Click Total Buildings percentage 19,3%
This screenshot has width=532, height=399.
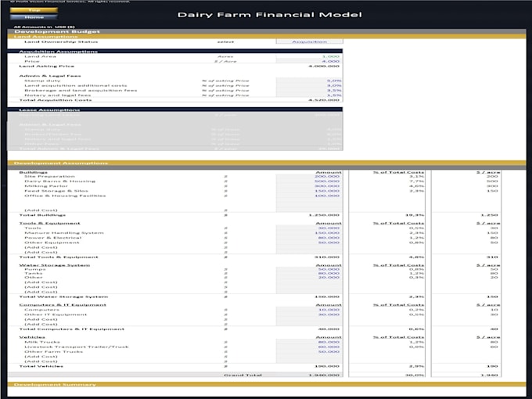click(415, 215)
